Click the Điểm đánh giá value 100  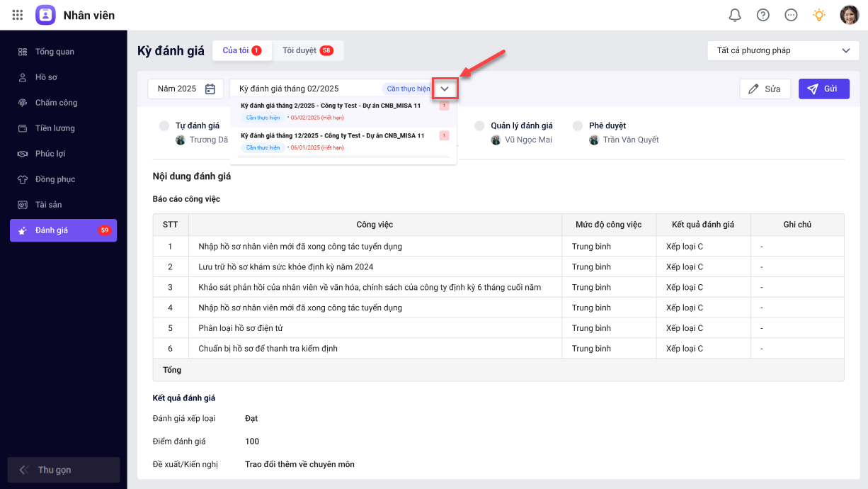[252, 442]
